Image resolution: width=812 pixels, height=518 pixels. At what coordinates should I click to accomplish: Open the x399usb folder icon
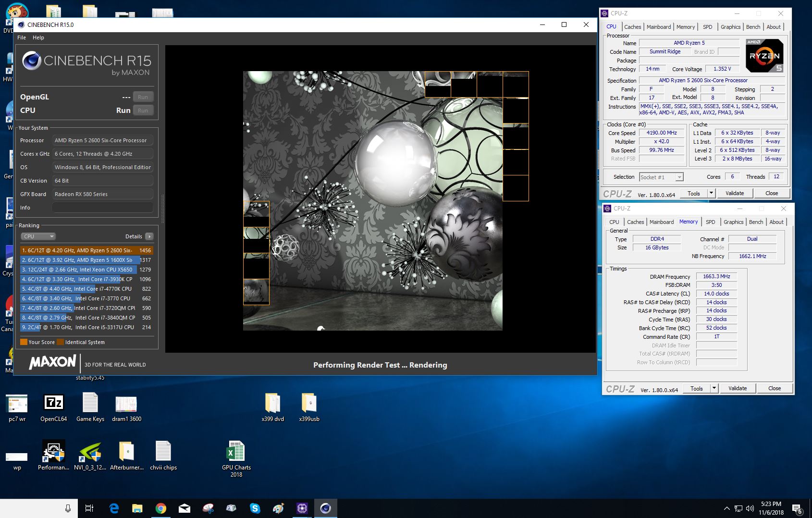tap(309, 408)
